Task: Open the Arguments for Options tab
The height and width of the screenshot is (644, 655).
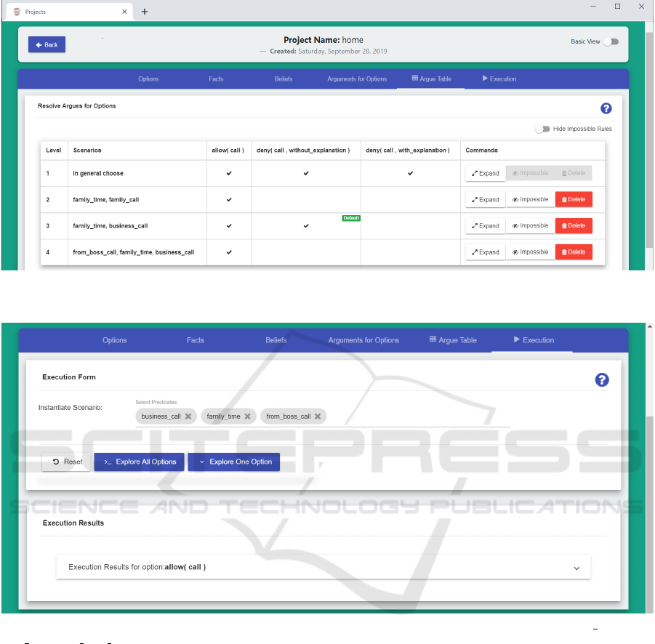Action: point(356,79)
